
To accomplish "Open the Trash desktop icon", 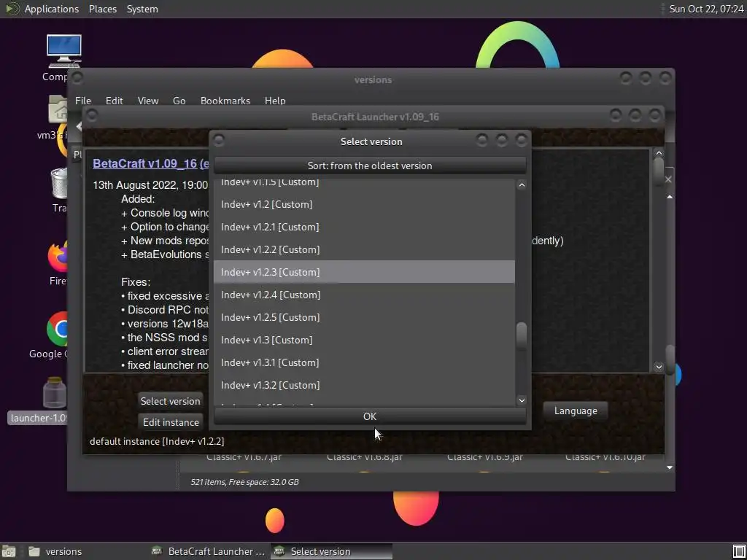I will 59,183.
